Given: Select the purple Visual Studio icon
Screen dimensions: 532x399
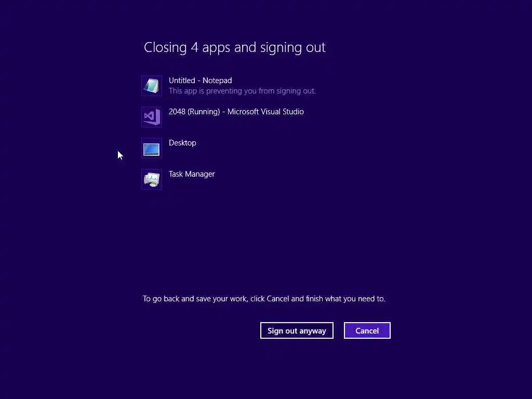Looking at the screenshot, I should coord(151,117).
